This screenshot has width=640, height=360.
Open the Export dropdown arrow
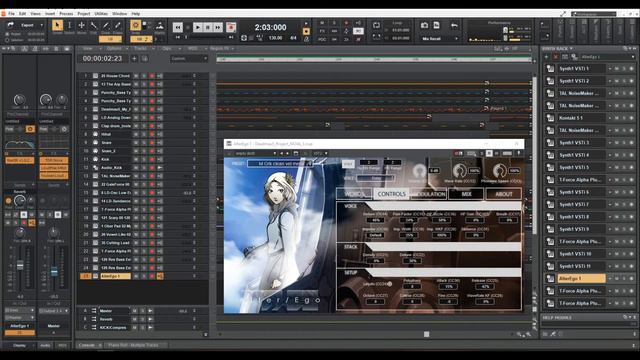click(x=42, y=25)
